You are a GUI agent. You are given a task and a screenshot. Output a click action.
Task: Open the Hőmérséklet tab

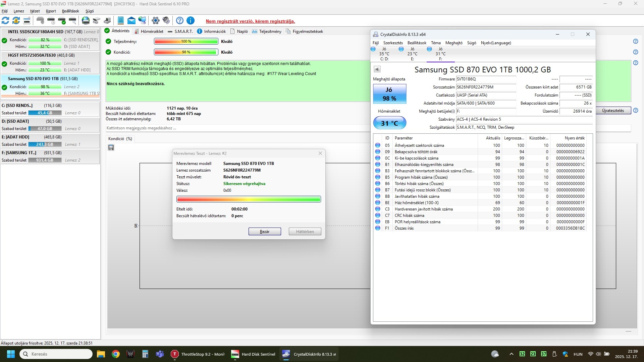click(x=149, y=32)
